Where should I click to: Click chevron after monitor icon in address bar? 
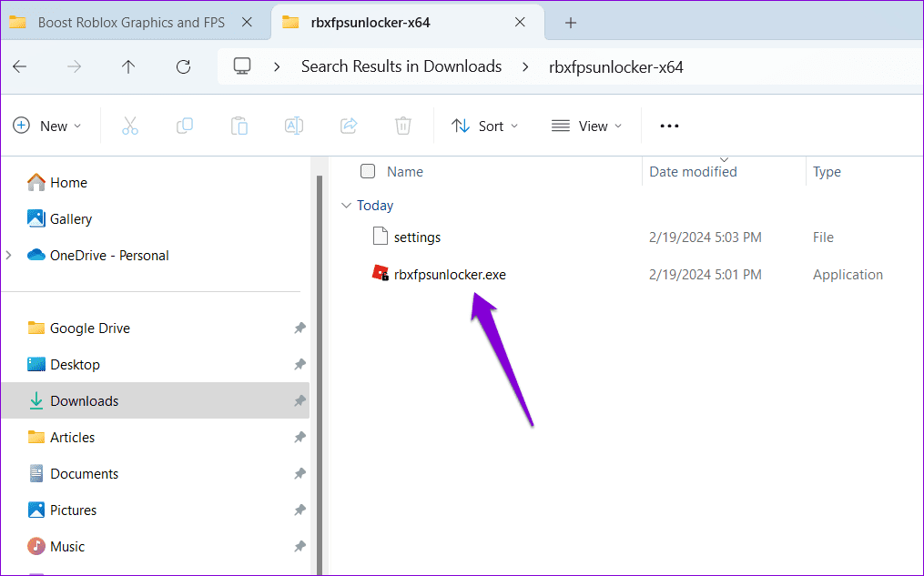tap(277, 67)
